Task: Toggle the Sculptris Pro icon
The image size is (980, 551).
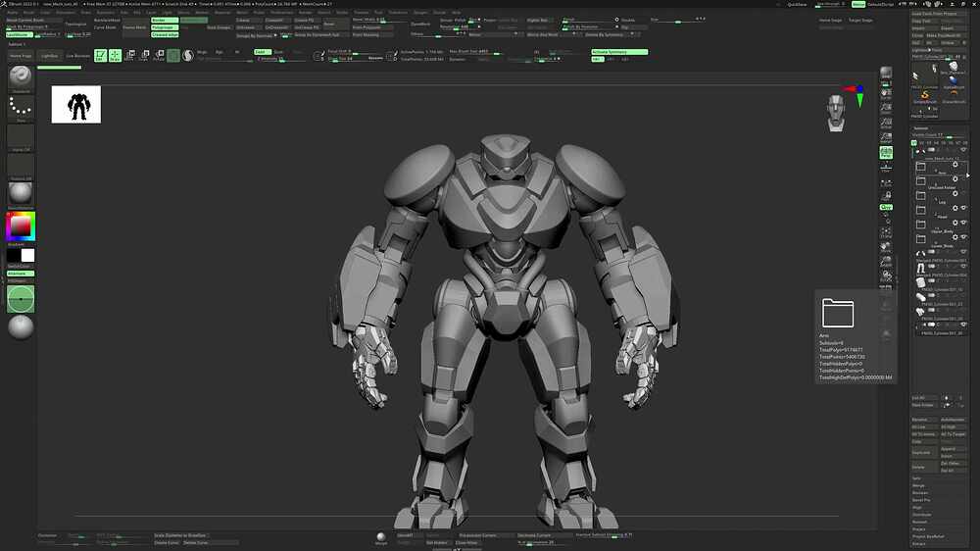Action: point(187,56)
